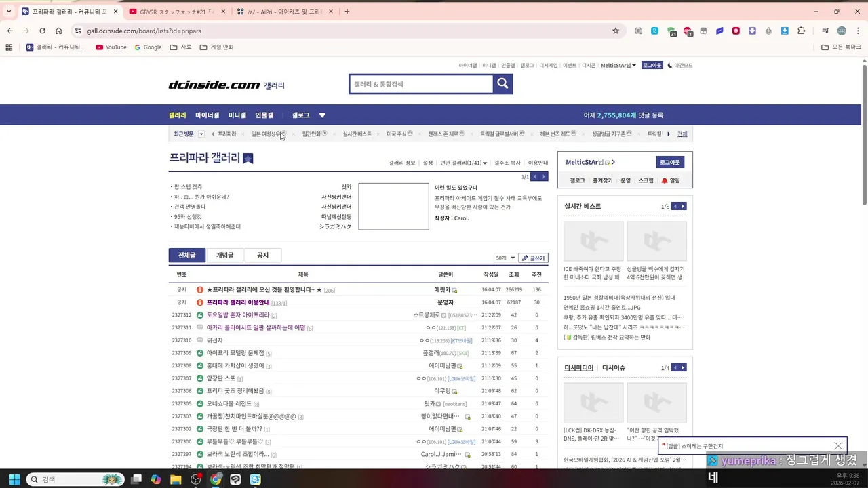The image size is (868, 488).
Task: Open the Chrome three-dot menu
Action: click(x=859, y=30)
